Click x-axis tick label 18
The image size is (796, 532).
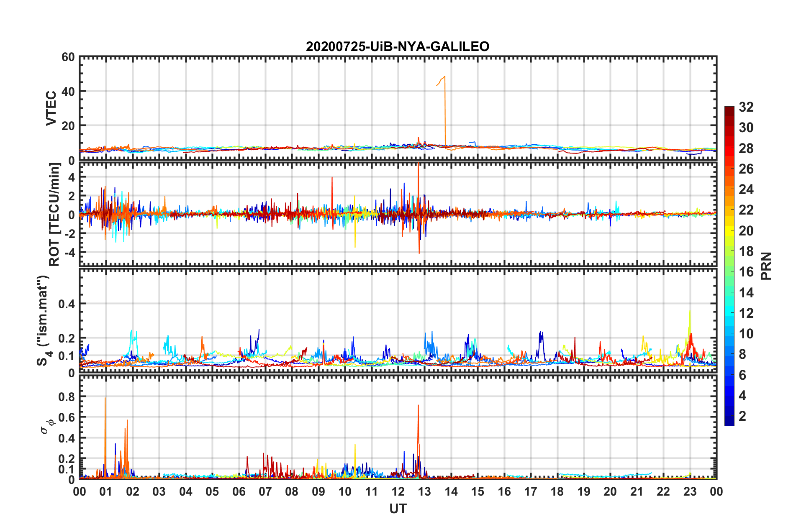click(557, 491)
